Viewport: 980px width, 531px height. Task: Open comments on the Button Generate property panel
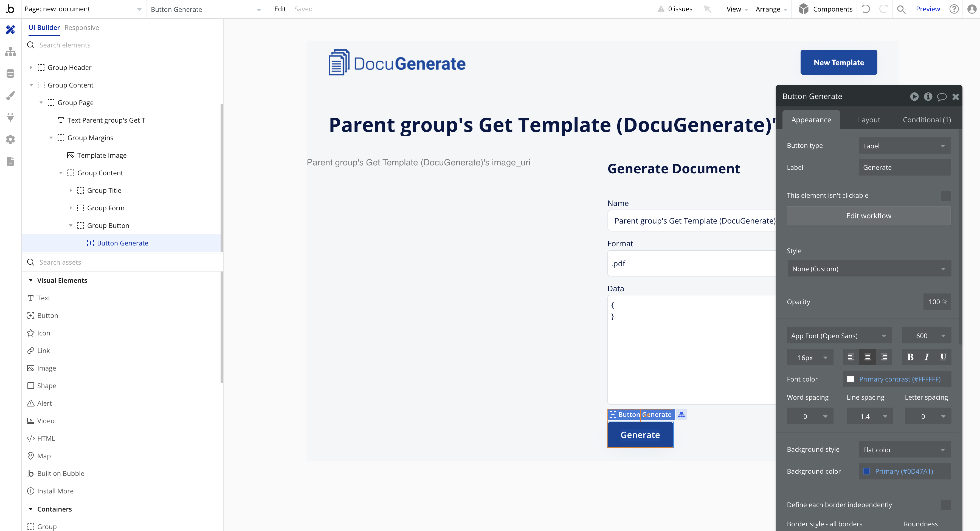(942, 97)
